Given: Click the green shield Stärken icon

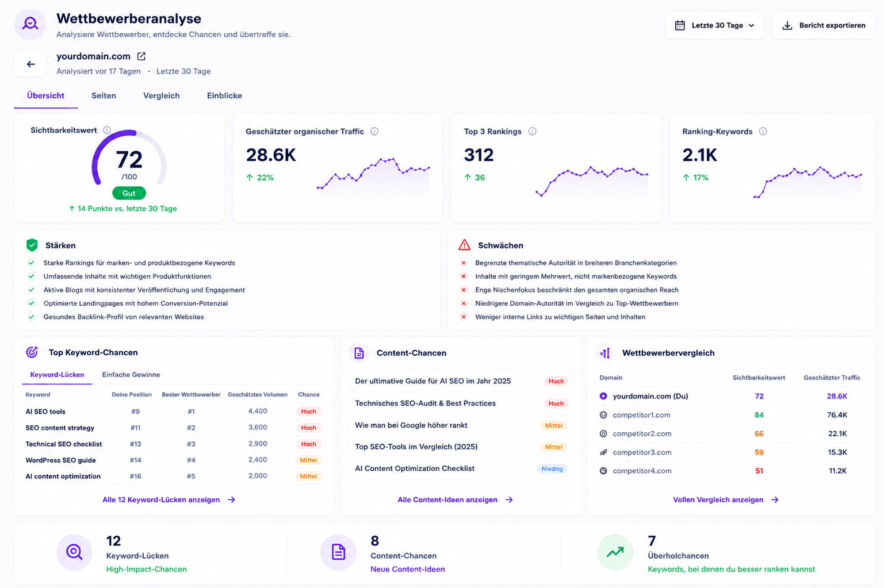Looking at the screenshot, I should click(32, 245).
